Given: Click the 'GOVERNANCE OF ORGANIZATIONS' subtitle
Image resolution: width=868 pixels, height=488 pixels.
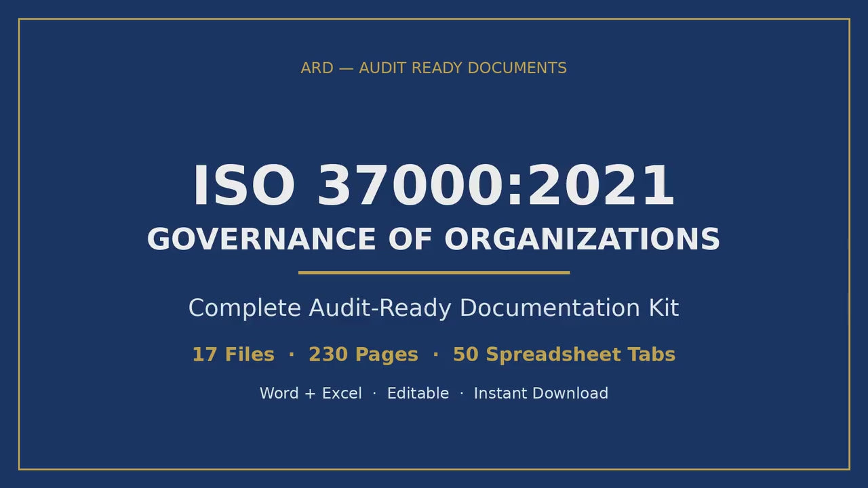Looking at the screenshot, I should [434, 239].
